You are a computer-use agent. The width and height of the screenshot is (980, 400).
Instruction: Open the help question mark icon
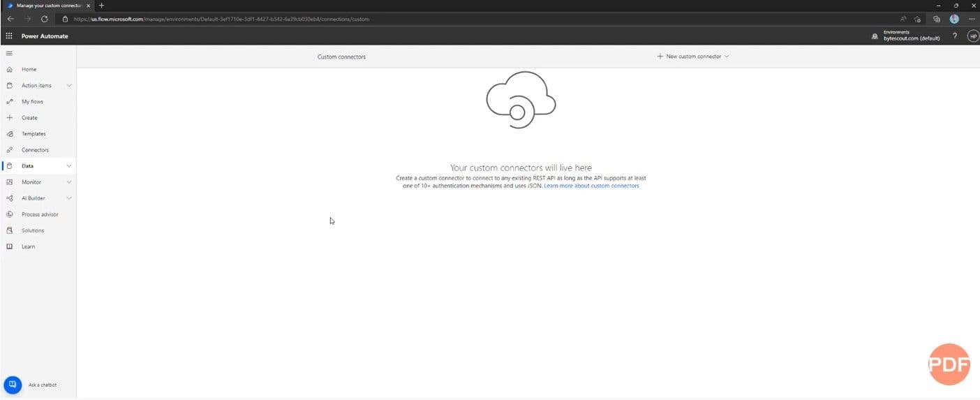tap(954, 36)
